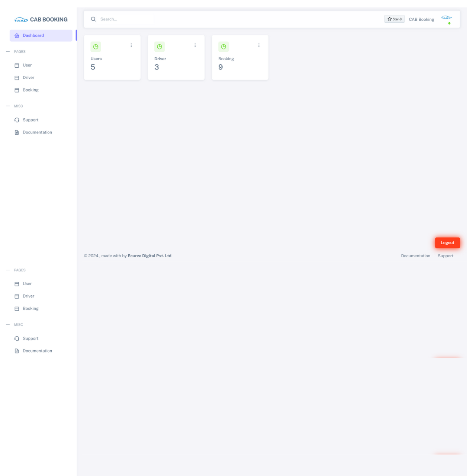Click the headset Support icon in upper sidebar

click(17, 120)
